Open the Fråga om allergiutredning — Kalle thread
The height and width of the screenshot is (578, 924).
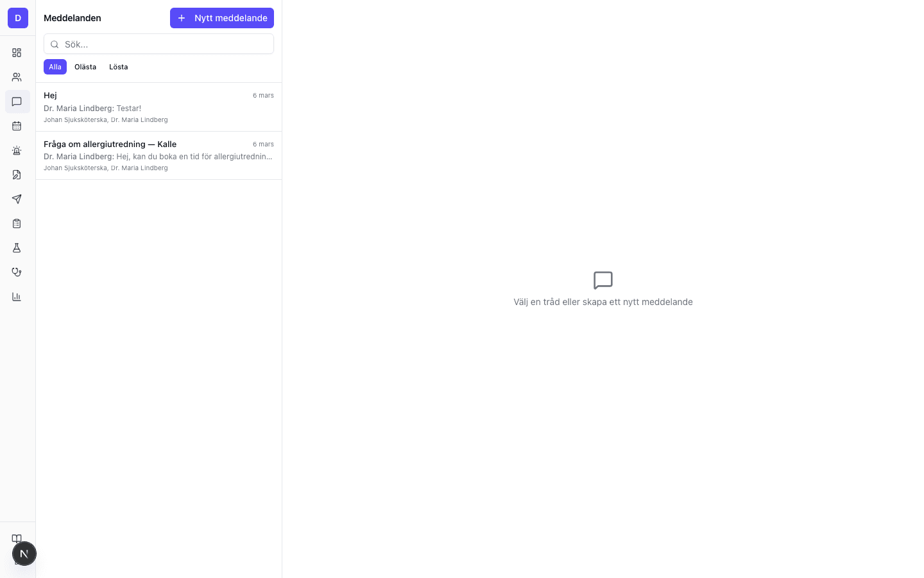click(158, 156)
